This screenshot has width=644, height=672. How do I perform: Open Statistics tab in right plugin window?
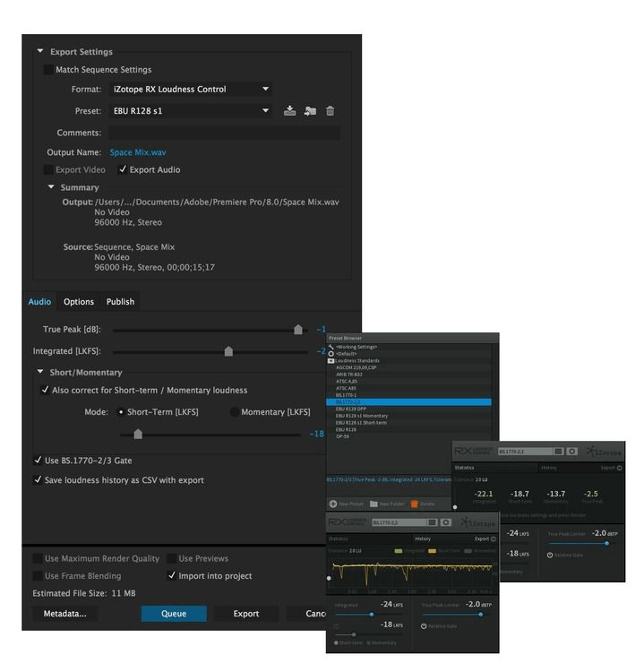point(464,468)
